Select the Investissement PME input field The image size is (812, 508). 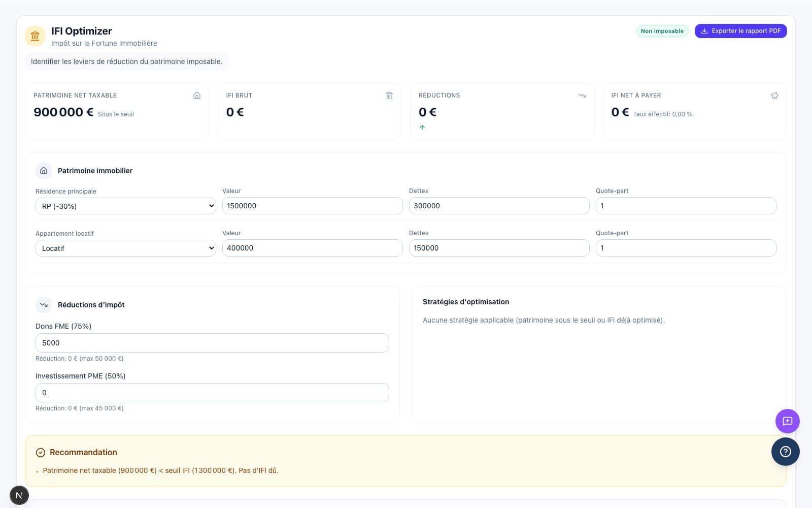click(x=212, y=392)
